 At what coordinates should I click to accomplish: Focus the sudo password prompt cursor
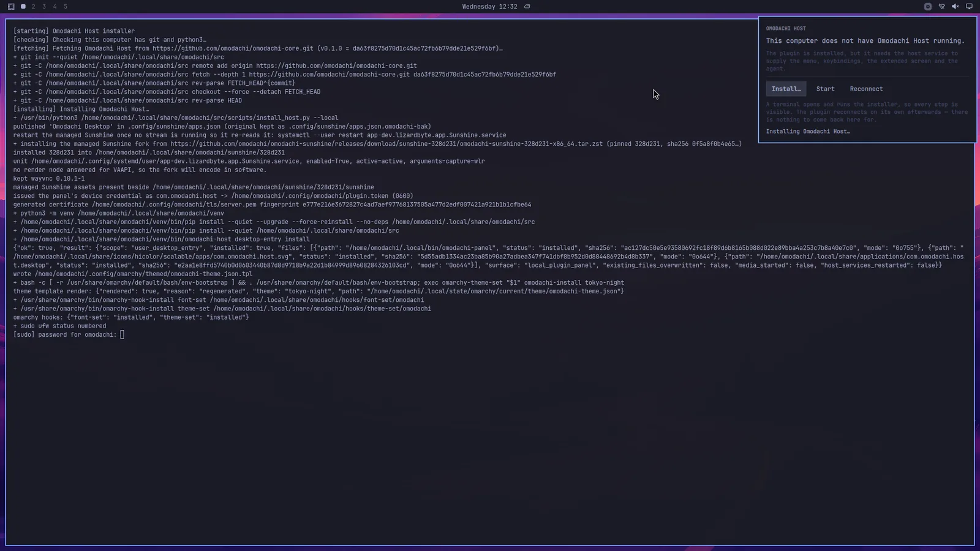click(x=123, y=335)
